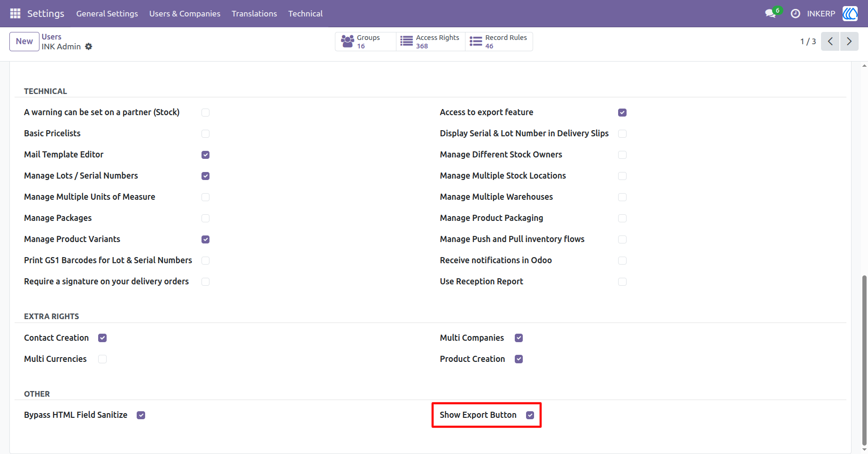Uncheck Bypass HTML Field Sanitize
The width and height of the screenshot is (868, 454).
pyautogui.click(x=141, y=415)
